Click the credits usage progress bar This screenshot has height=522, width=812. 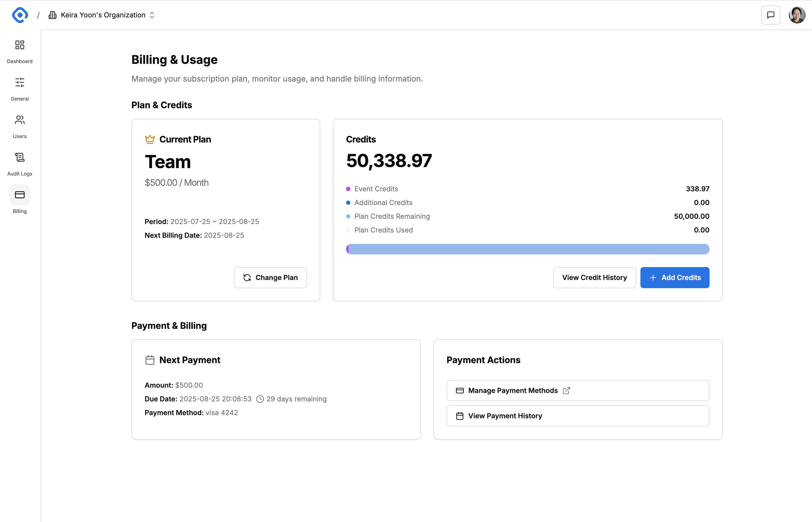[x=527, y=249]
